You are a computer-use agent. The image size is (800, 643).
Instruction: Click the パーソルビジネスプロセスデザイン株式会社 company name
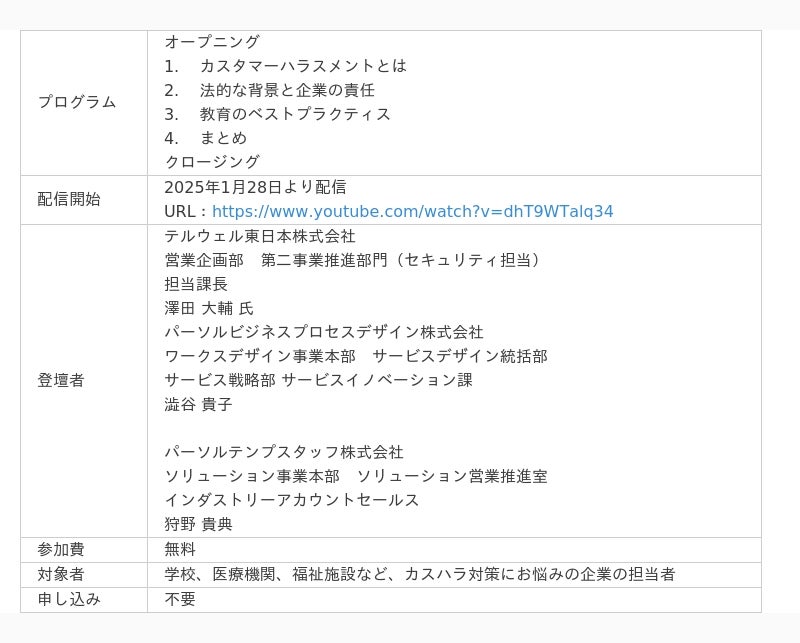tap(324, 332)
